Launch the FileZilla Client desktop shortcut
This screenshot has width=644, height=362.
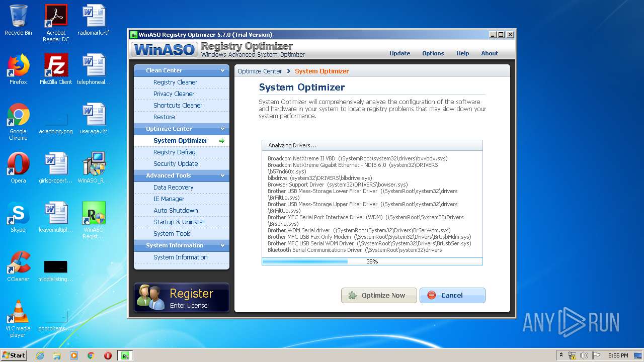click(x=56, y=69)
